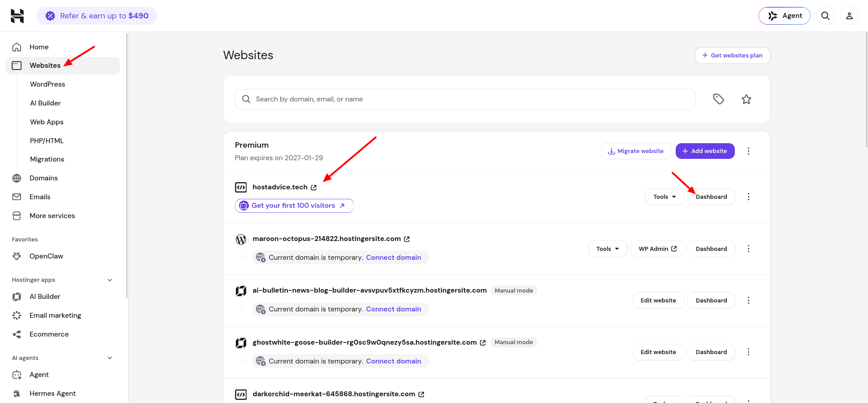Click Migrate website button
868x403 pixels.
tap(636, 151)
